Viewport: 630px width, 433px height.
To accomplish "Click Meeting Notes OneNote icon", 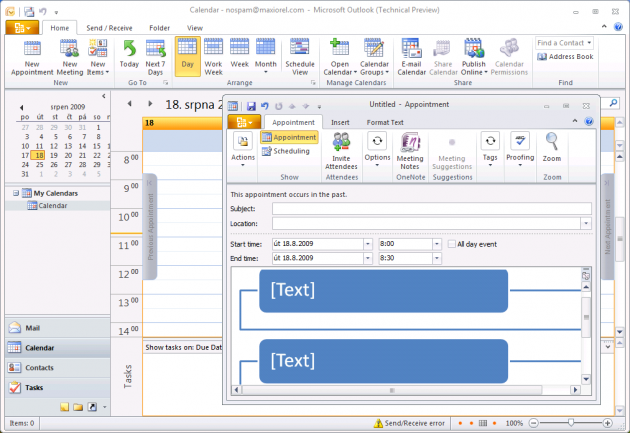I will tap(410, 143).
